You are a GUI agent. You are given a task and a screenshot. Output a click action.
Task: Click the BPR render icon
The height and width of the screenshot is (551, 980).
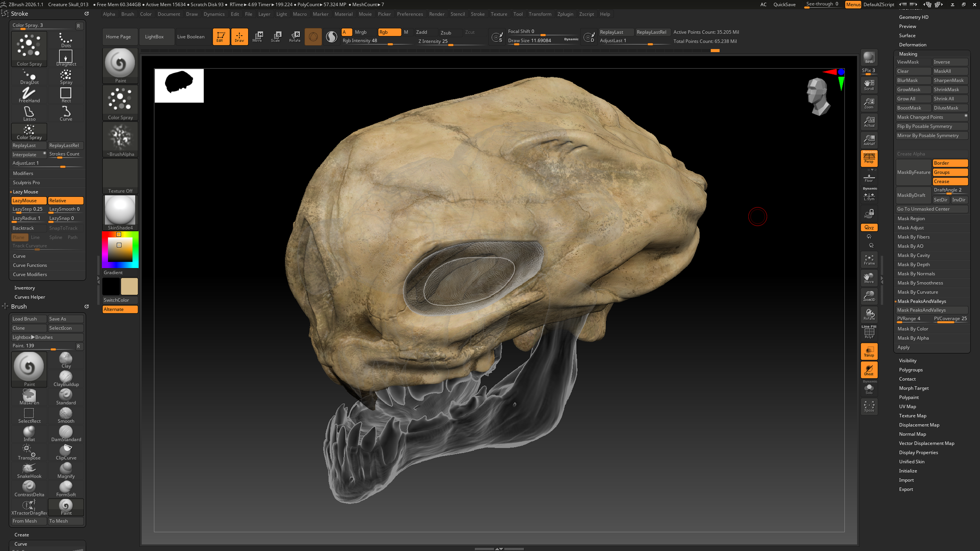869,58
